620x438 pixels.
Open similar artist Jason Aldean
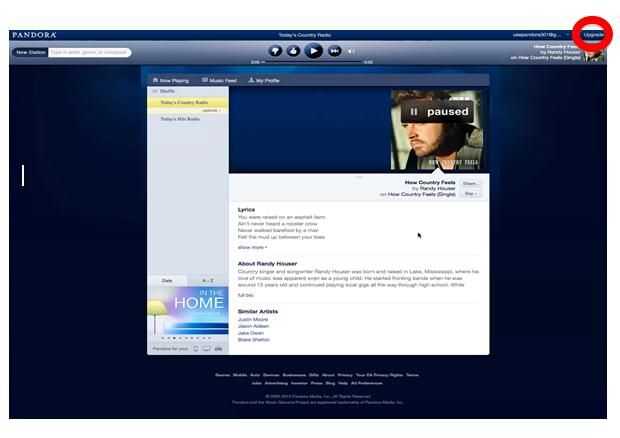tap(253, 326)
